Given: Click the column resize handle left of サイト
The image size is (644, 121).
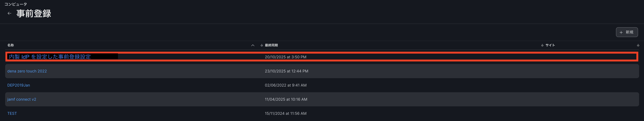Looking at the screenshot, I should pos(542,45).
